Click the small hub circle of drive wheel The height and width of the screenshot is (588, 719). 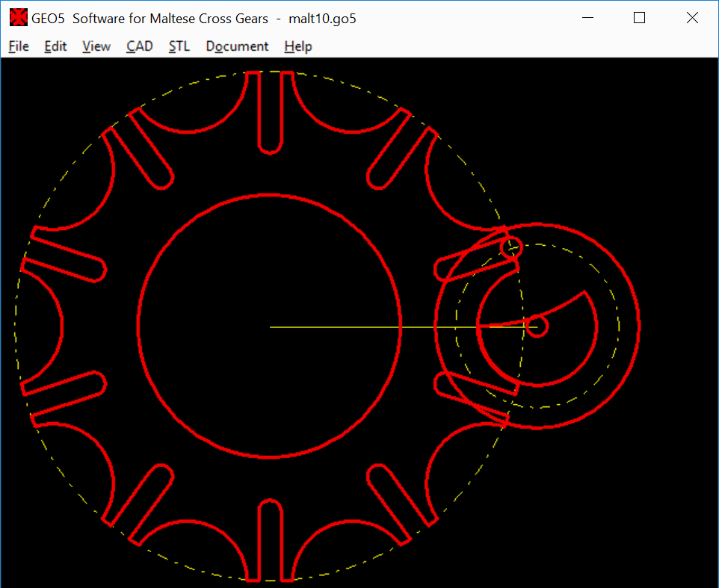pos(538,326)
